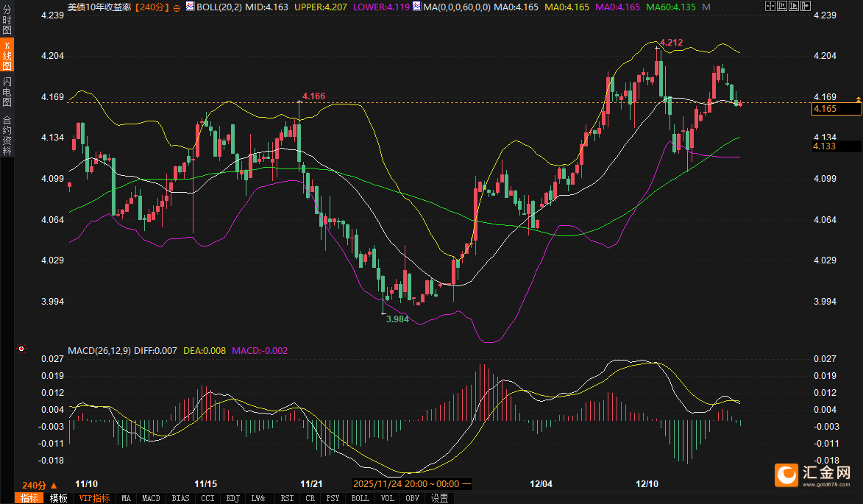
Task: Expand the [240分] period selector in header
Action: (152, 7)
